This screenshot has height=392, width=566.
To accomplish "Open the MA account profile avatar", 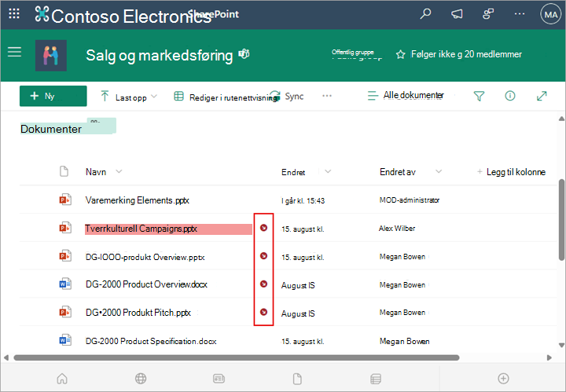I will (x=550, y=14).
